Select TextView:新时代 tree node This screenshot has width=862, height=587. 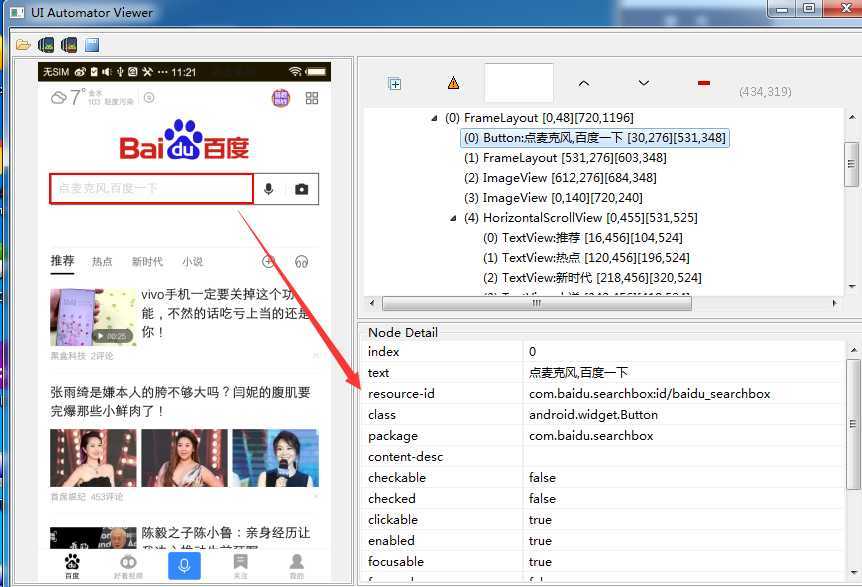coord(592,278)
